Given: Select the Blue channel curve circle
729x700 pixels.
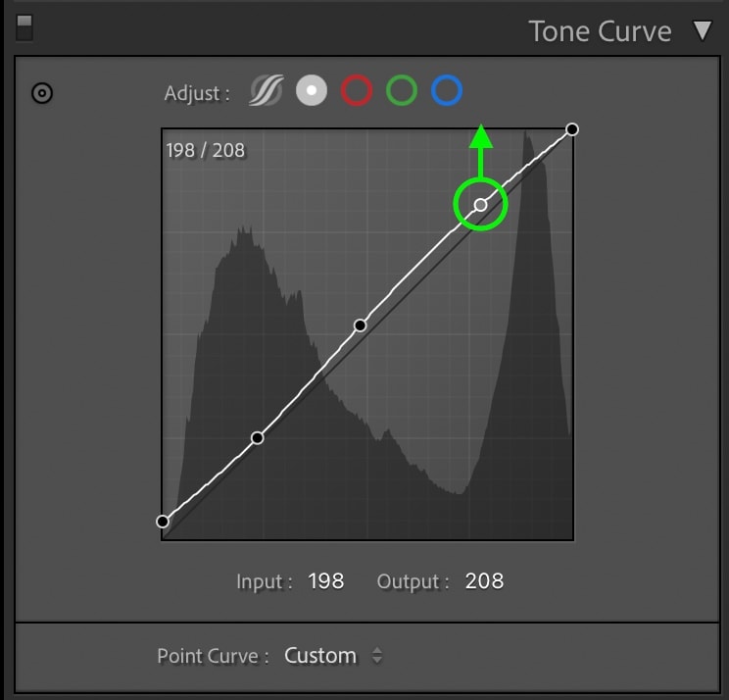Looking at the screenshot, I should [x=447, y=90].
